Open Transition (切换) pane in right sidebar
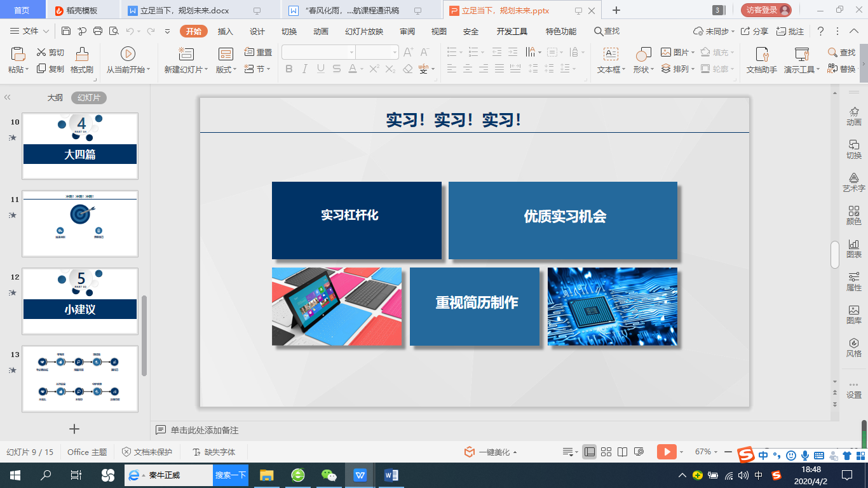Viewport: 868px width, 488px height. [854, 149]
